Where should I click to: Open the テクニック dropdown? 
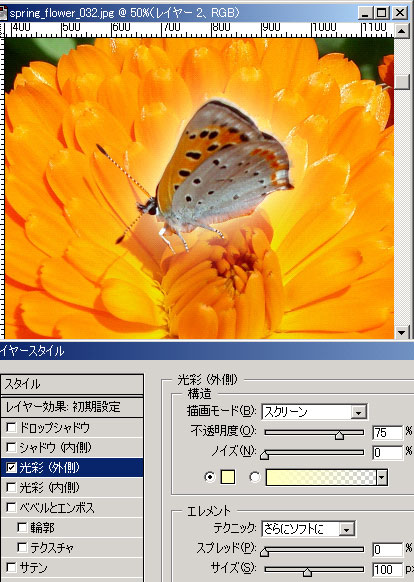[346, 529]
